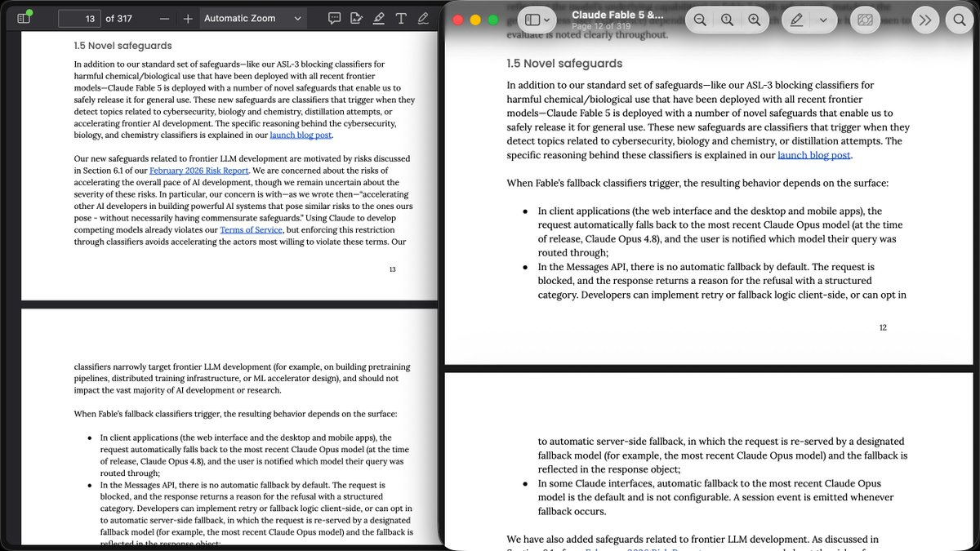Screen dimensions: 980x551
Task: Open search in Preview toolbar
Action: pos(960,20)
